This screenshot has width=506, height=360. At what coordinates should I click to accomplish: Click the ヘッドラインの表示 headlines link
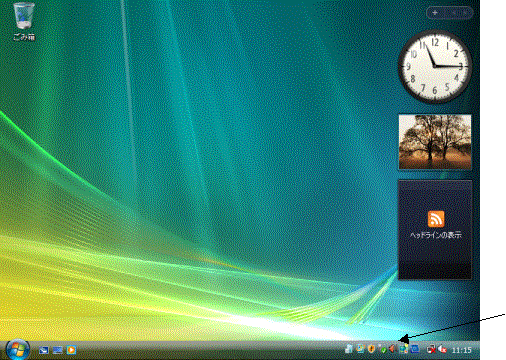point(436,235)
